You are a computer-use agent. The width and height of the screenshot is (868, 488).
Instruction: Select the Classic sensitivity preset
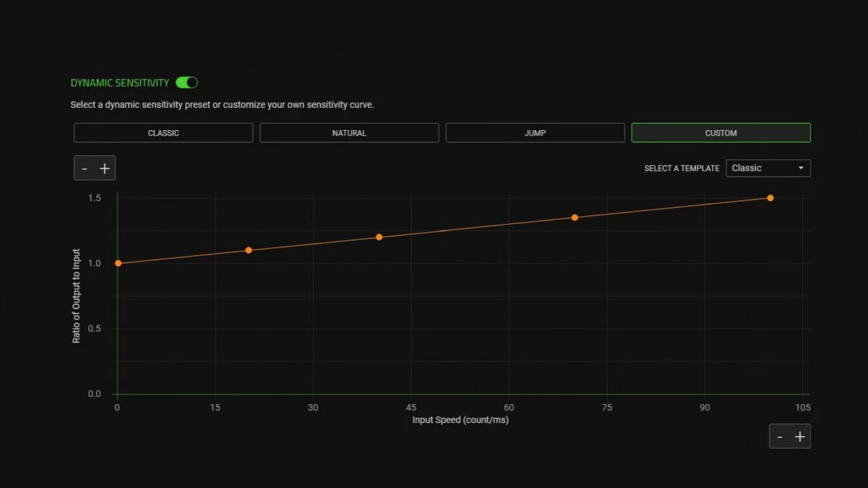[x=163, y=133]
